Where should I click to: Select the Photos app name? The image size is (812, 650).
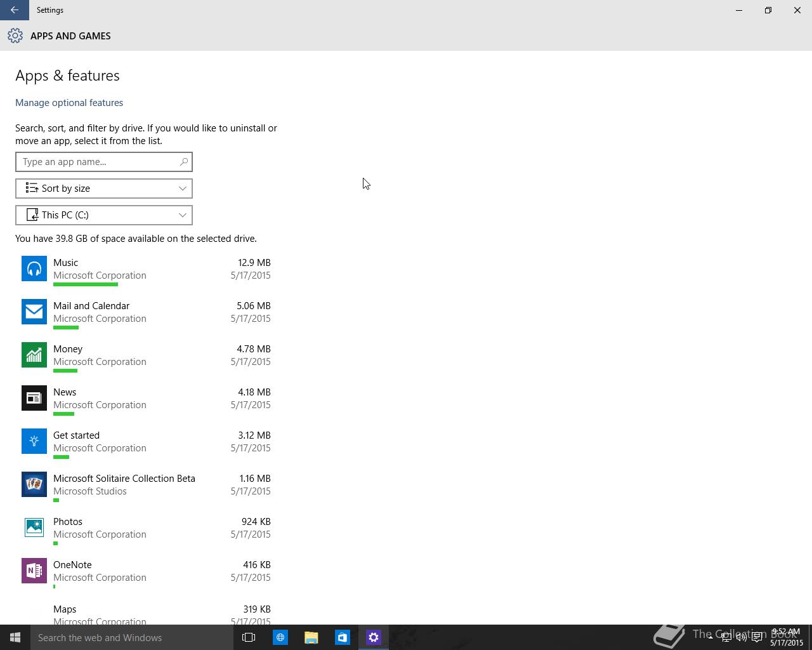click(68, 522)
